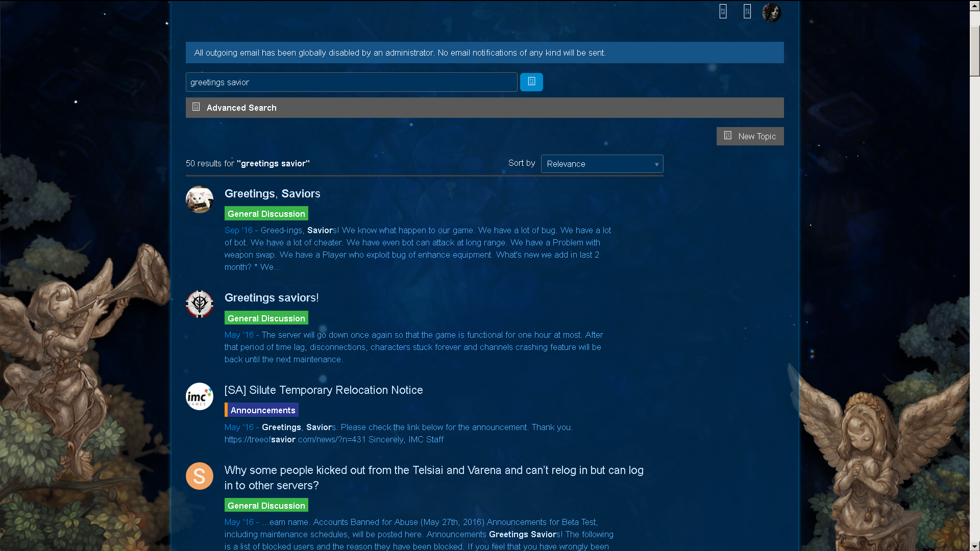Click the IMC Games avatar icon
Screen dimensions: 980x551
[200, 396]
